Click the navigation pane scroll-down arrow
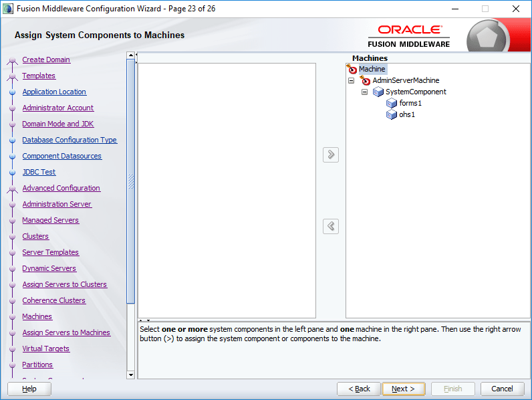 (130, 375)
